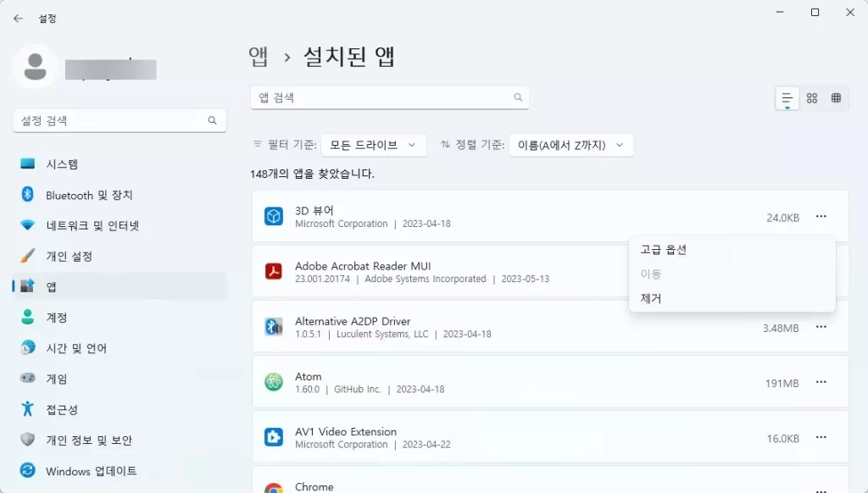
Task: Open 접근성 settings
Action: click(120, 409)
